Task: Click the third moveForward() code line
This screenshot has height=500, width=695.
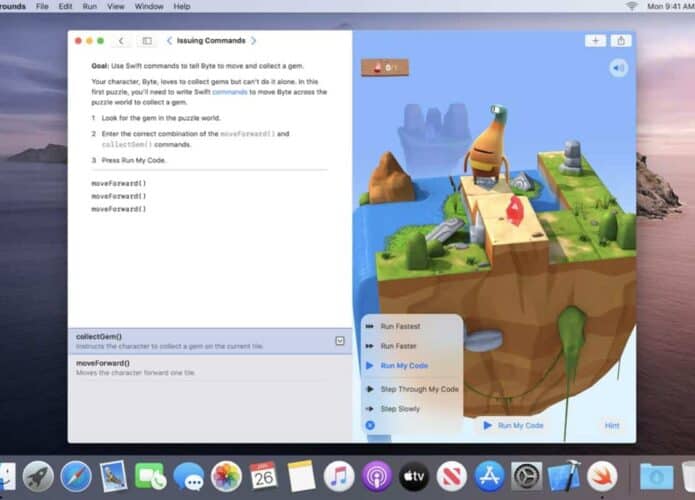Action: click(x=118, y=209)
